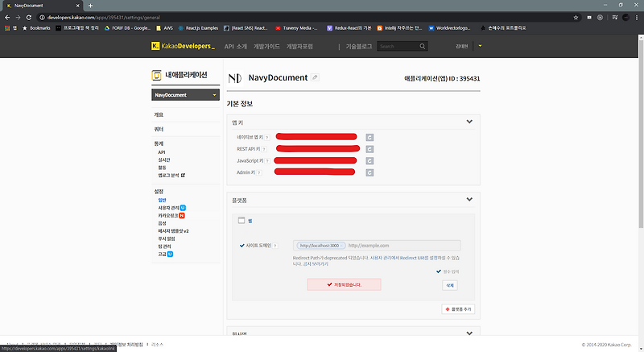The height and width of the screenshot is (352, 644).
Task: Reload the page in browser
Action: 29,17
